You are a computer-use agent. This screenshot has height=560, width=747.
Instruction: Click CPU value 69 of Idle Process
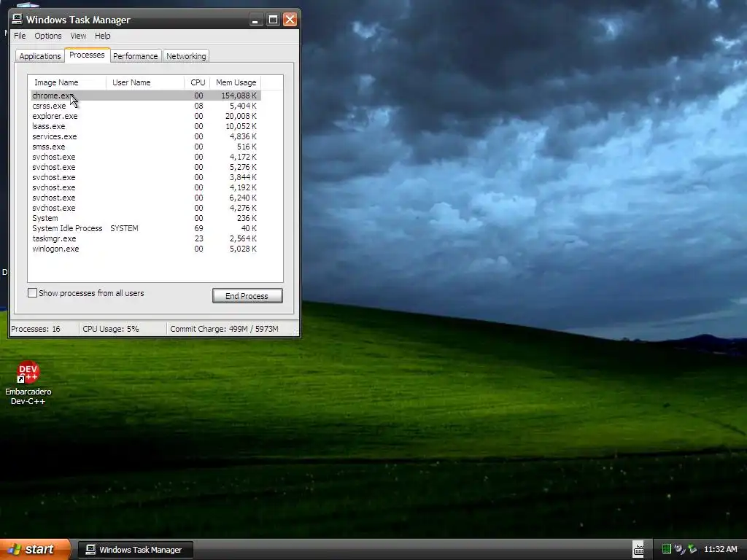(198, 228)
